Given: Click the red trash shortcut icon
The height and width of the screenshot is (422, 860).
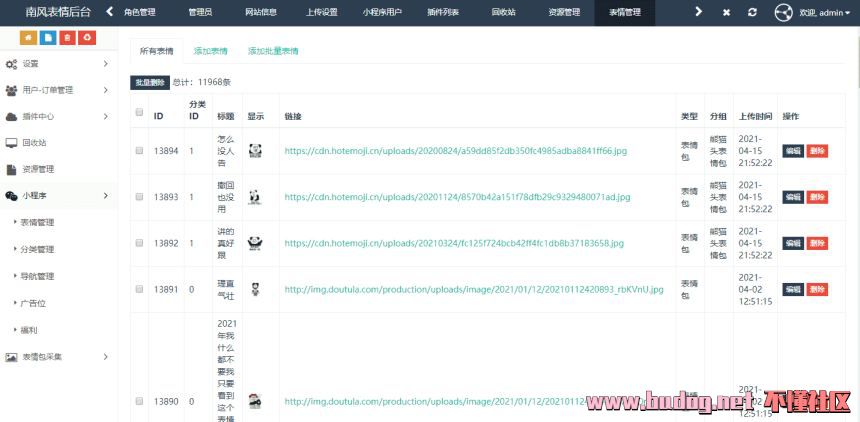Looking at the screenshot, I should 68,37.
